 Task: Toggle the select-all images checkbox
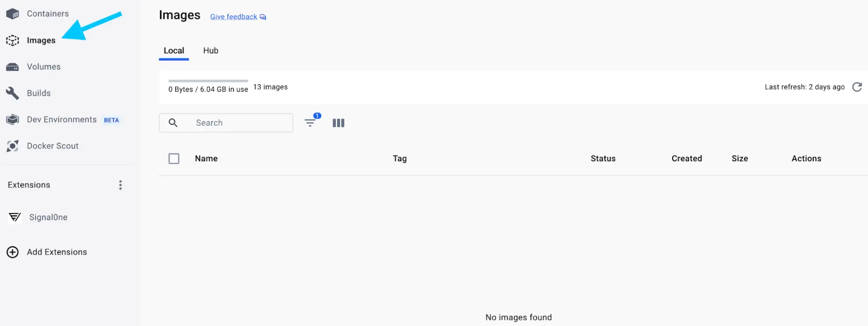(174, 158)
